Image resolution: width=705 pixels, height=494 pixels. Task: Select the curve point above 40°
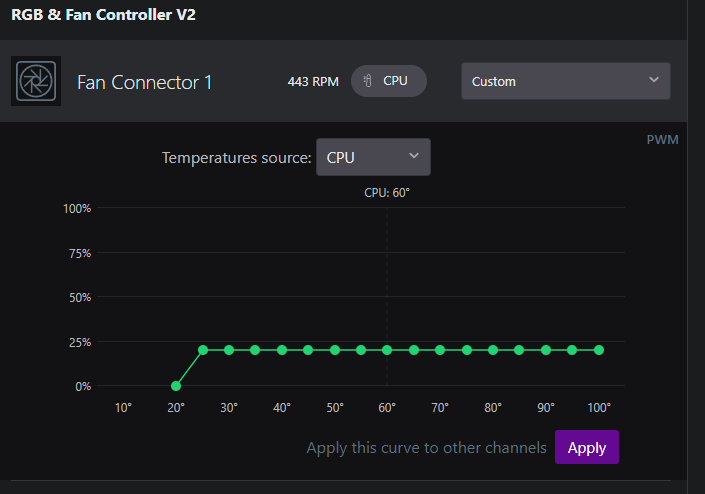pyautogui.click(x=282, y=350)
